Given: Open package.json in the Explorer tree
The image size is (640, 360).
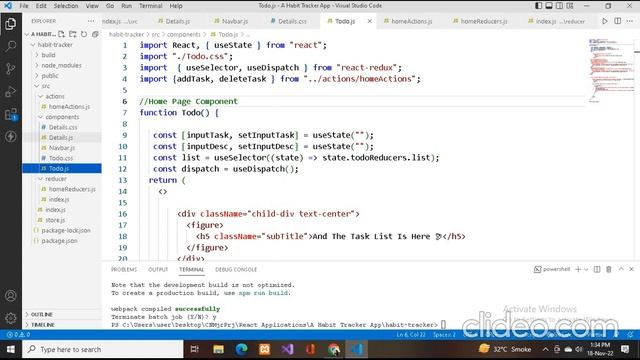Looking at the screenshot, I should click(59, 241).
